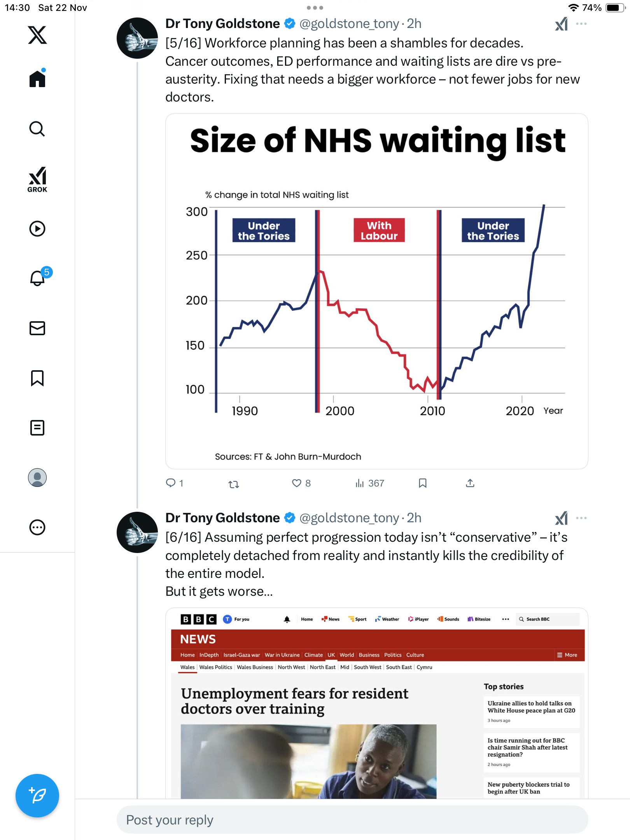630x840 pixels.
Task: Open the Notifications bell
Action: click(37, 278)
